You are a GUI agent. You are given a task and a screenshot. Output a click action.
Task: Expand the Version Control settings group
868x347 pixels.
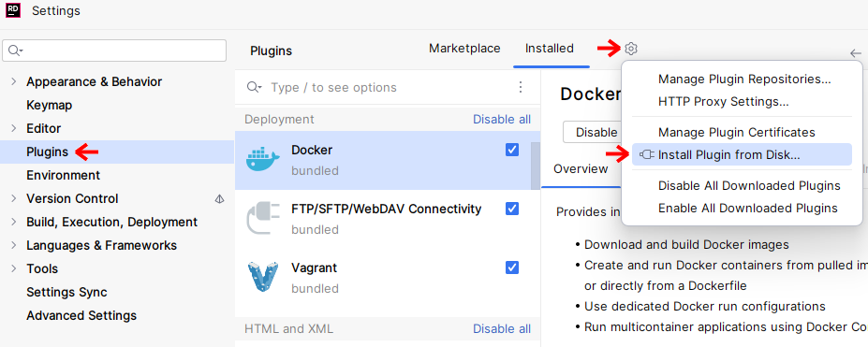click(14, 199)
